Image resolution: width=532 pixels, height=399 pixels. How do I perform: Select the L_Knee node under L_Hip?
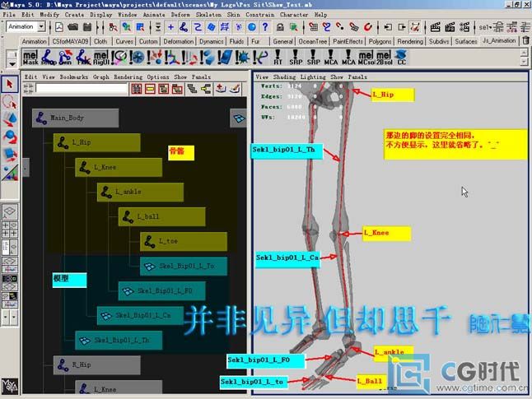pyautogui.click(x=119, y=167)
